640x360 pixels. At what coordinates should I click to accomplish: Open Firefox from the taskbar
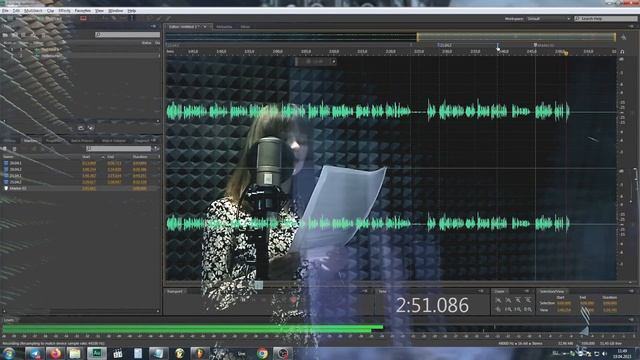[x=55, y=353]
